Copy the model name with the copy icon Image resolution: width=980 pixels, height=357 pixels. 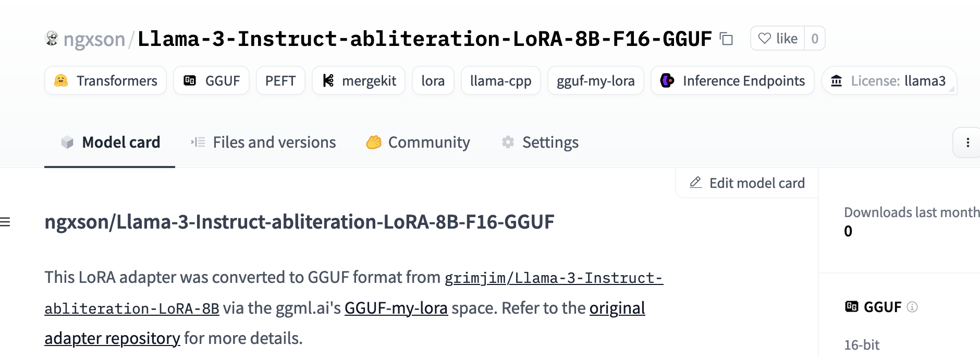point(726,39)
